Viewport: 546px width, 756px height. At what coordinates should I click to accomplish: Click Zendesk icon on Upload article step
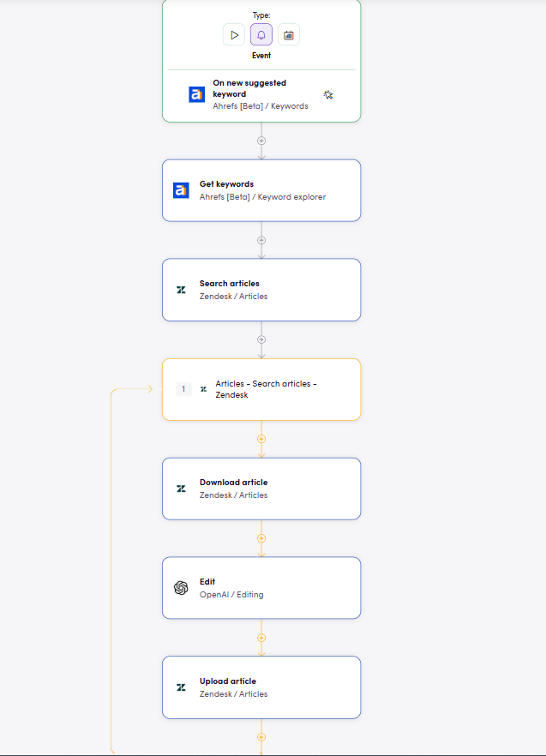click(181, 687)
